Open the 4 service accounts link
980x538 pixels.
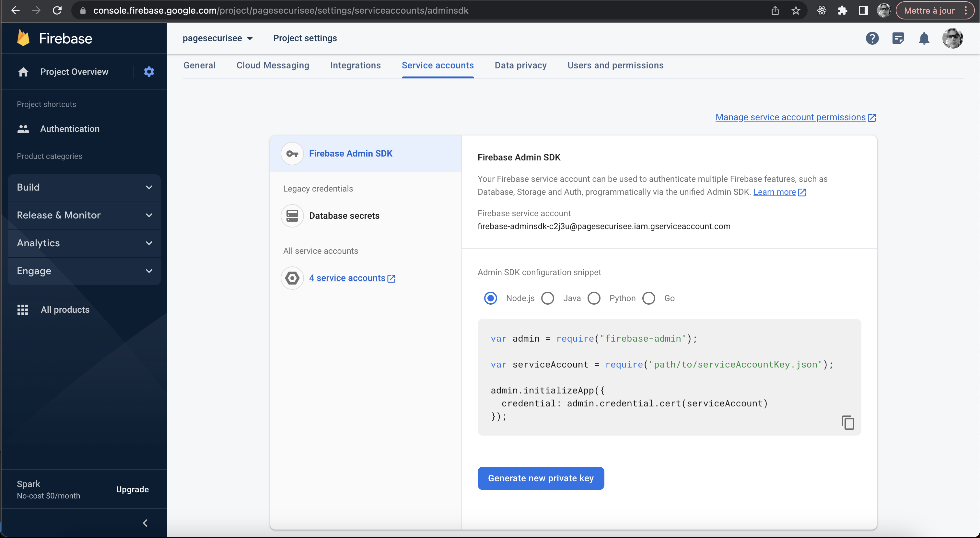pyautogui.click(x=352, y=278)
